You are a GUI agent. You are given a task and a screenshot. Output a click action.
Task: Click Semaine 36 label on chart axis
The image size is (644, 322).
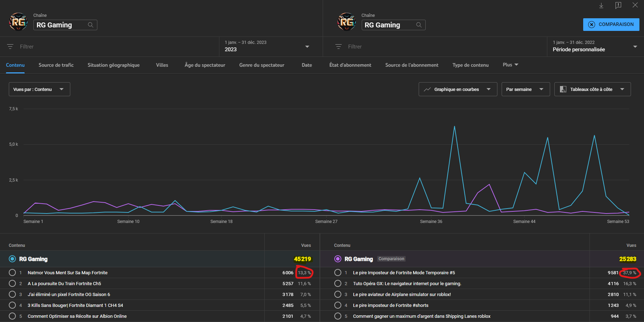431,222
